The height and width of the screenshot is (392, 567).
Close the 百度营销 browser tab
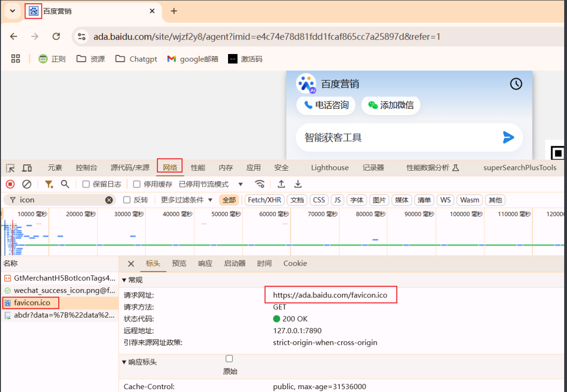(x=152, y=11)
